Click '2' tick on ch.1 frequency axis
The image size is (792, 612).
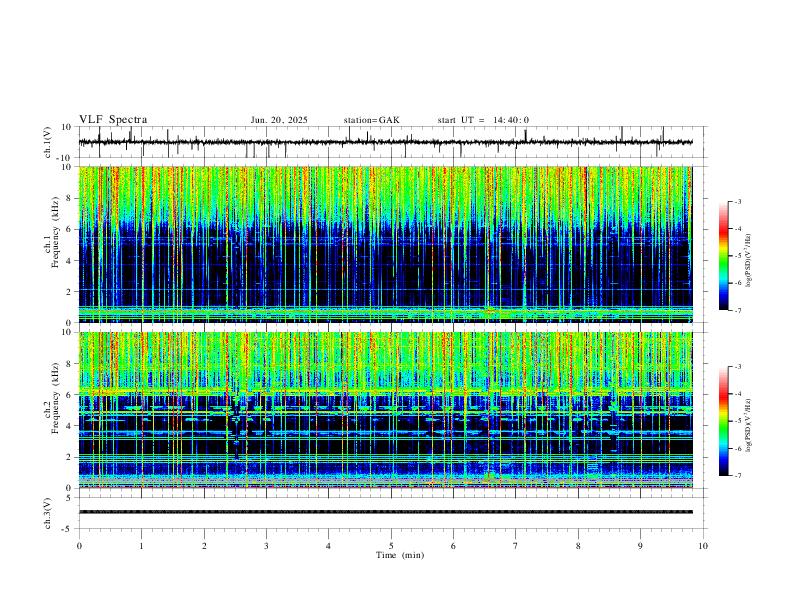point(70,292)
